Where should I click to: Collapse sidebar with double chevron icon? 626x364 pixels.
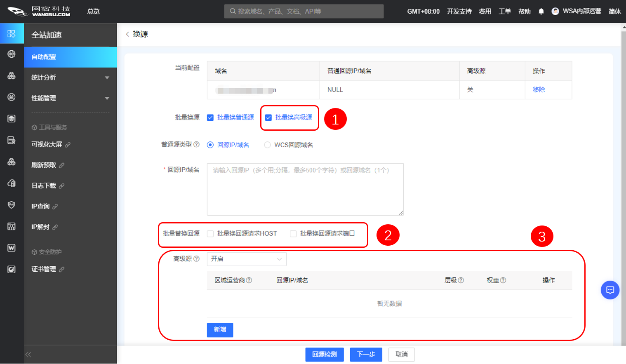(x=28, y=355)
